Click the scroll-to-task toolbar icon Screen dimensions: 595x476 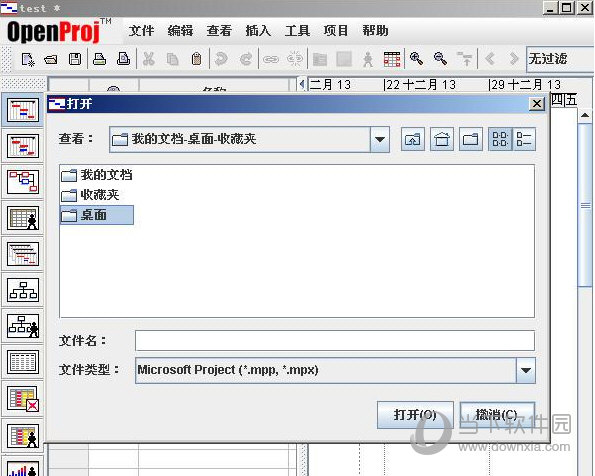465,59
